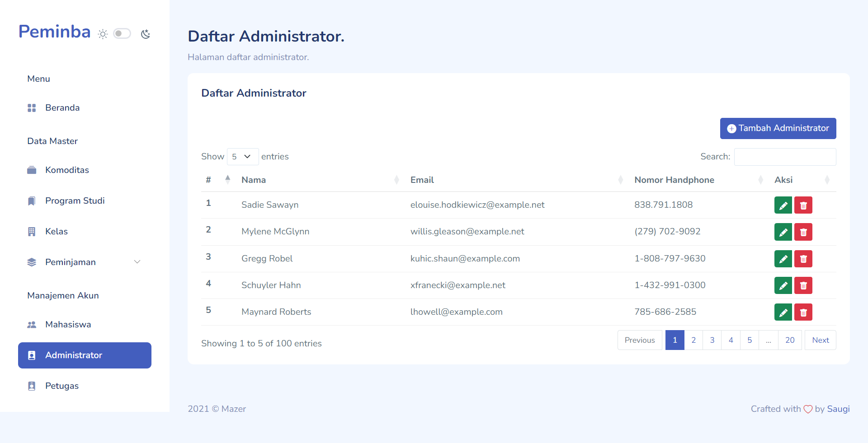Go to page 3

pos(712,340)
